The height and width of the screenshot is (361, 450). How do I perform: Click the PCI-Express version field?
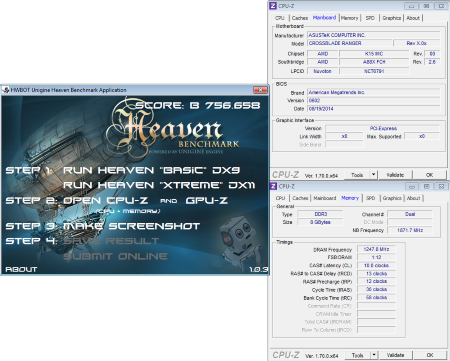383,128
